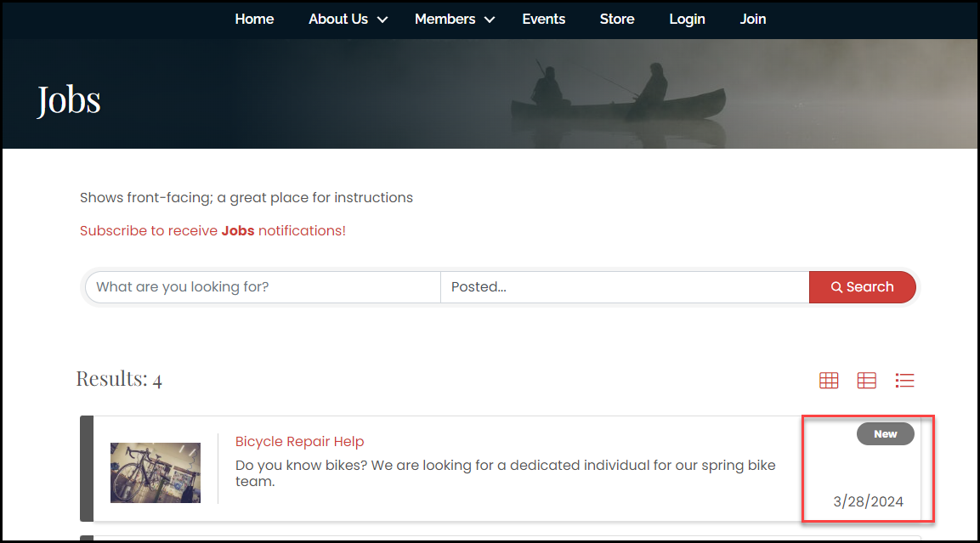Screen dimensions: 980x543
Task: Switch to grid card view
Action: point(828,381)
